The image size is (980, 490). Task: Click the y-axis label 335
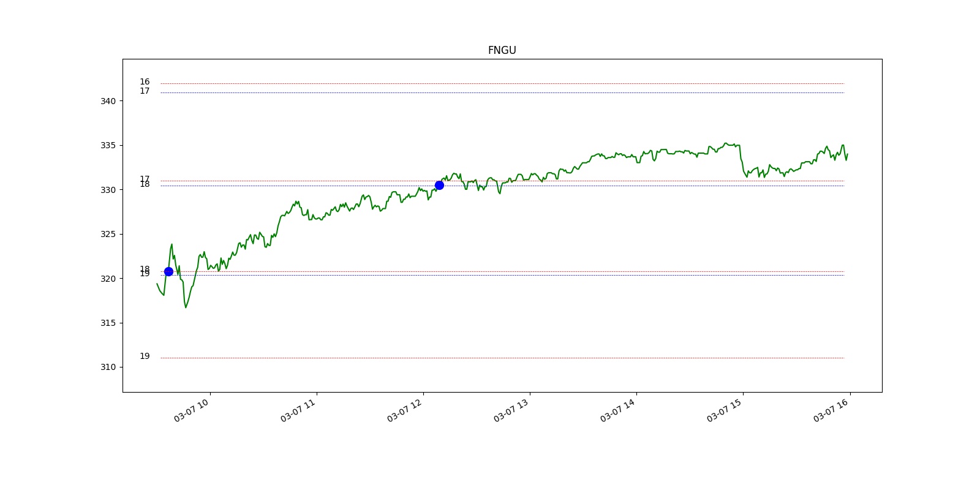(108, 145)
